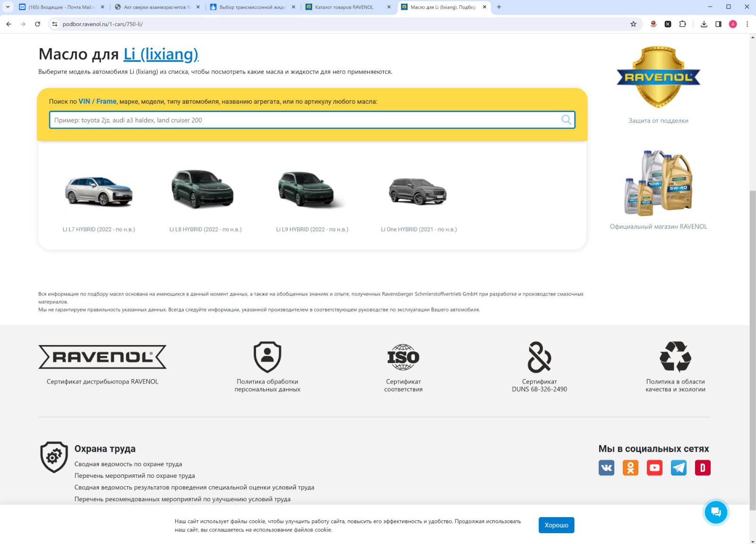Select the Li L9 HYBRID car thumbnail
This screenshot has height=544, width=756.
tap(311, 189)
